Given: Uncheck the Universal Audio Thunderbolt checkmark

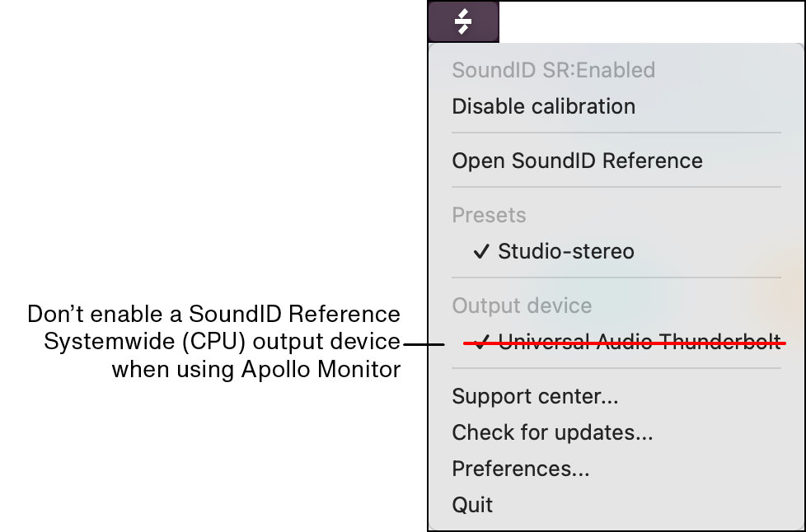Looking at the screenshot, I should 481,342.
